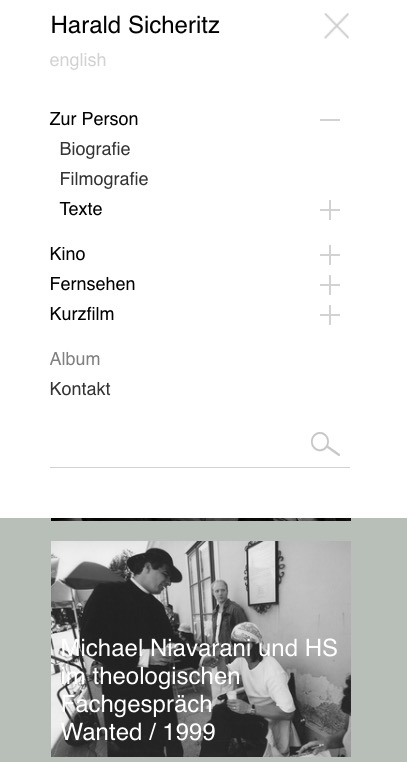This screenshot has width=407, height=762.
Task: Expand the Kurzfilm section plus icon
Action: point(330,315)
